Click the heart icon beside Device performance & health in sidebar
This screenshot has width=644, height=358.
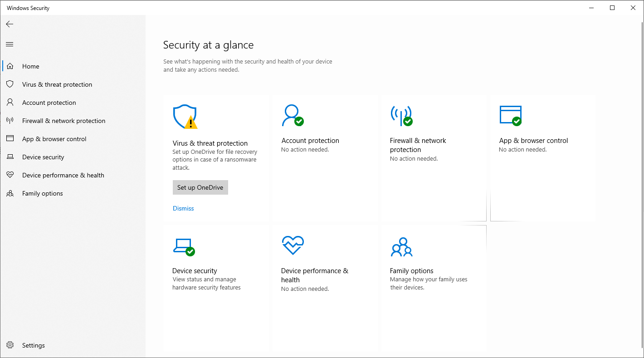(x=10, y=175)
